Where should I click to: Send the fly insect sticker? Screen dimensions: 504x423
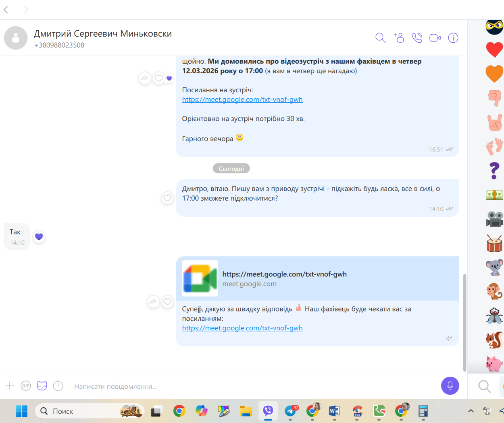tap(494, 316)
